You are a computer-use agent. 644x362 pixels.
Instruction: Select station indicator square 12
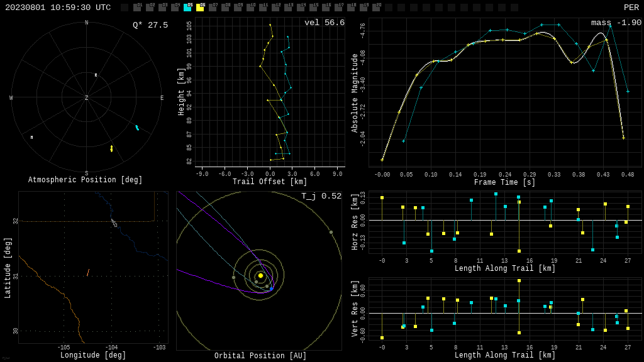click(x=275, y=8)
